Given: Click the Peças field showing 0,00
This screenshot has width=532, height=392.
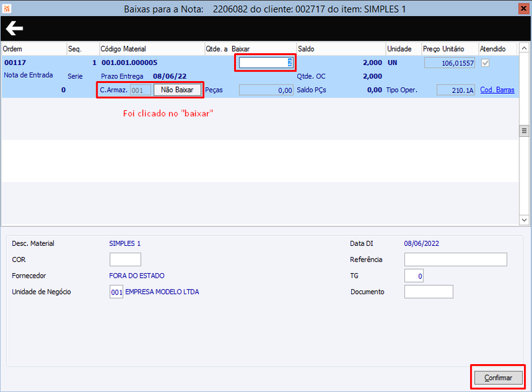Looking at the screenshot, I should point(266,90).
